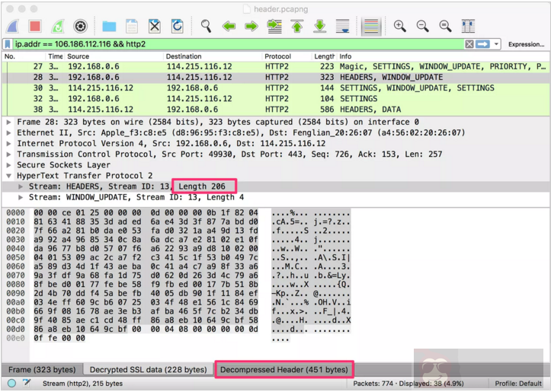
Task: Click the start capture shark fin icon
Action: (x=13, y=27)
